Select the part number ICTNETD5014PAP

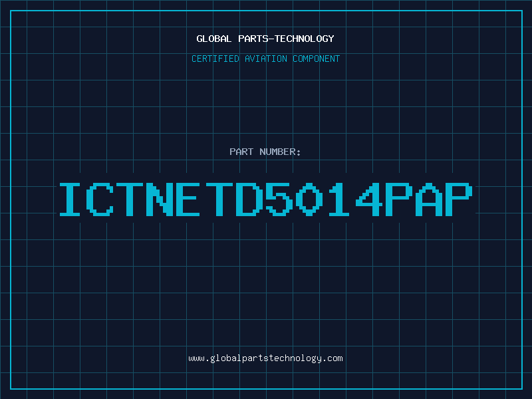pyautogui.click(x=266, y=199)
